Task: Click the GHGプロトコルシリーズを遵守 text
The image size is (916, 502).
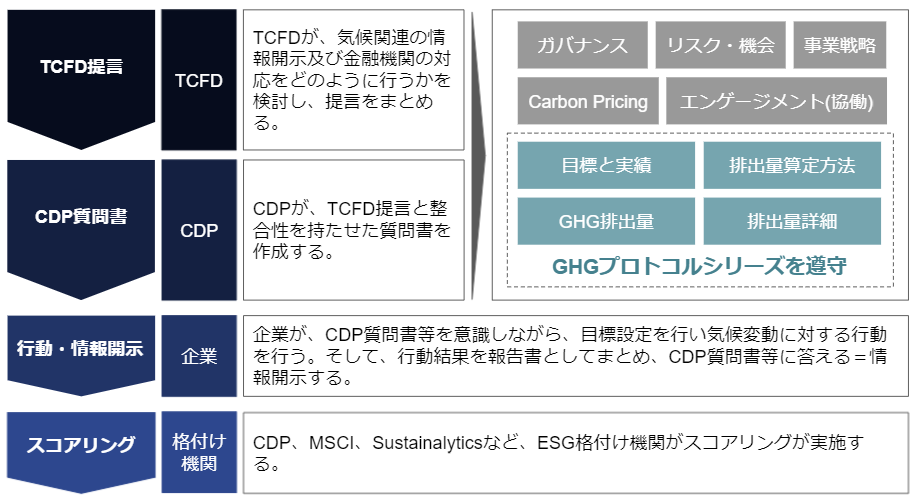Action: (699, 266)
